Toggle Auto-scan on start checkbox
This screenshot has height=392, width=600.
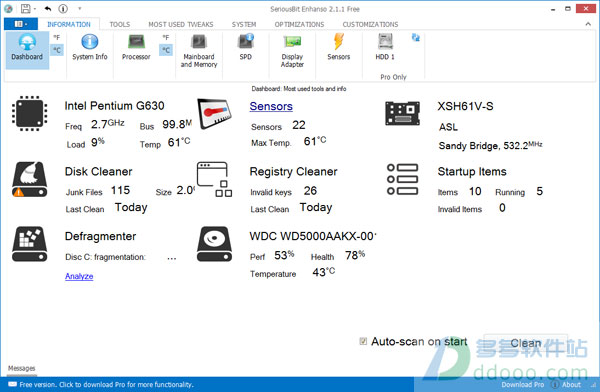coord(363,341)
